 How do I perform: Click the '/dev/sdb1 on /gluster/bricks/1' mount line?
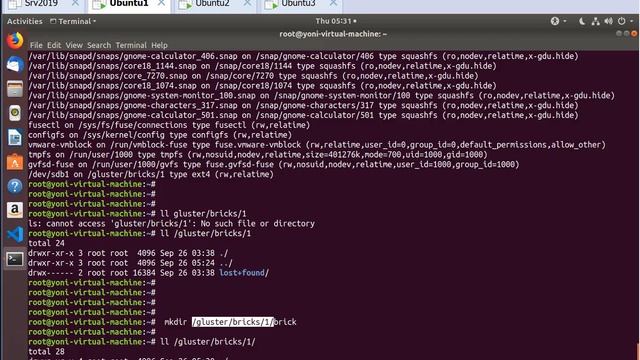coord(151,174)
